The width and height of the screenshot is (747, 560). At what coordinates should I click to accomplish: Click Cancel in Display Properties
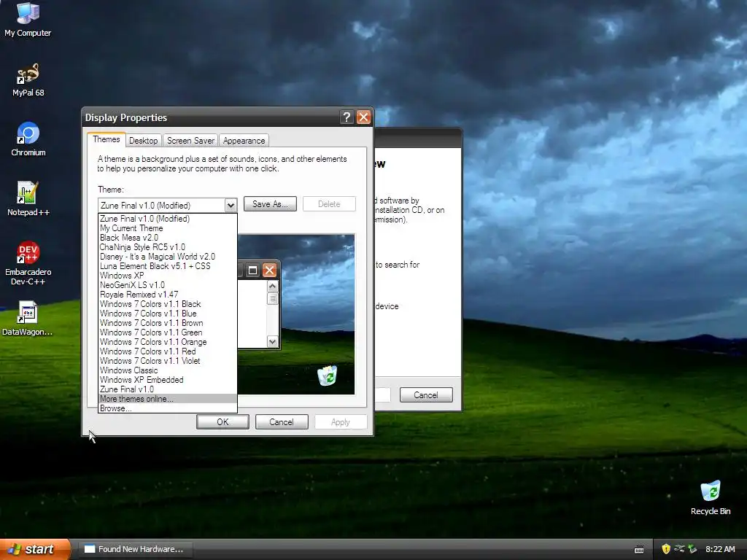click(282, 422)
